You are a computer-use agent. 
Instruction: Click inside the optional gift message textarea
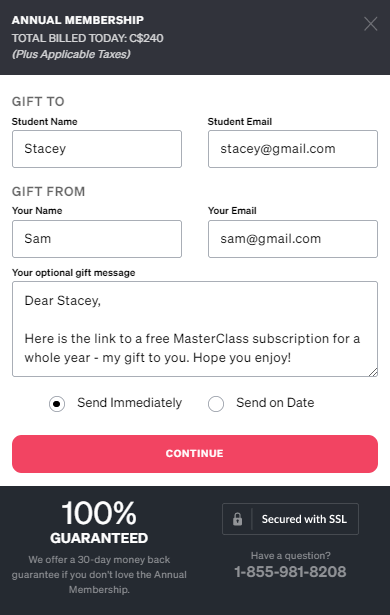(x=195, y=329)
